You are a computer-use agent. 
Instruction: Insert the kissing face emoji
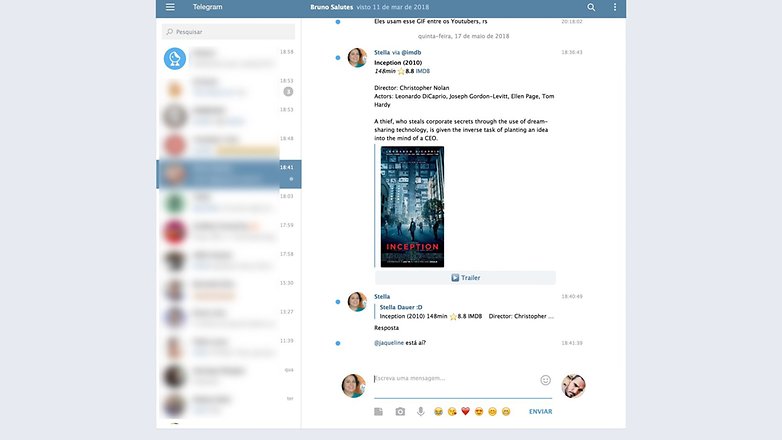tap(452, 412)
